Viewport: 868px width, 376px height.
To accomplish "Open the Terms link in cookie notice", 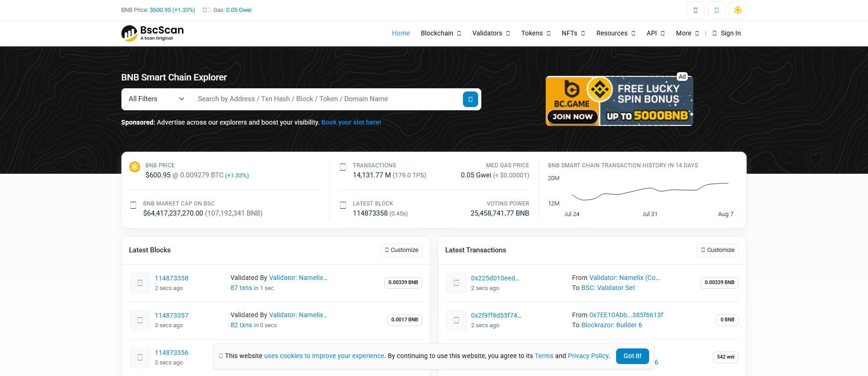I will (x=544, y=356).
